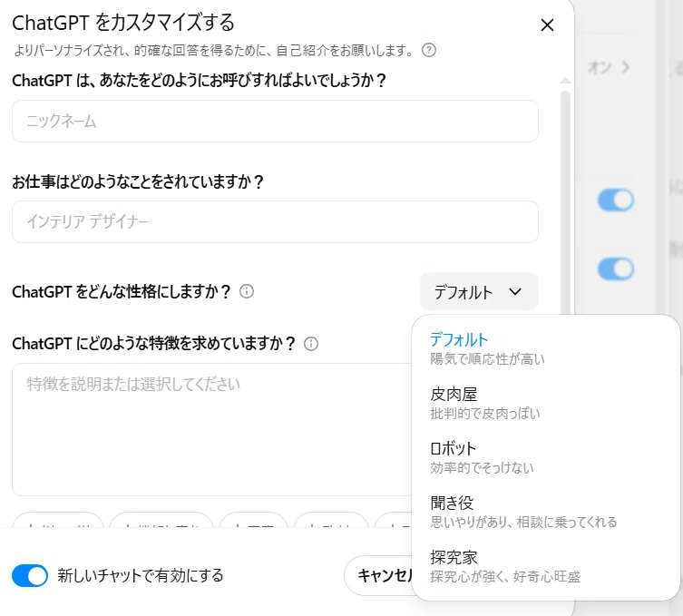Toggle the lower blue switch in background settings

[616, 269]
